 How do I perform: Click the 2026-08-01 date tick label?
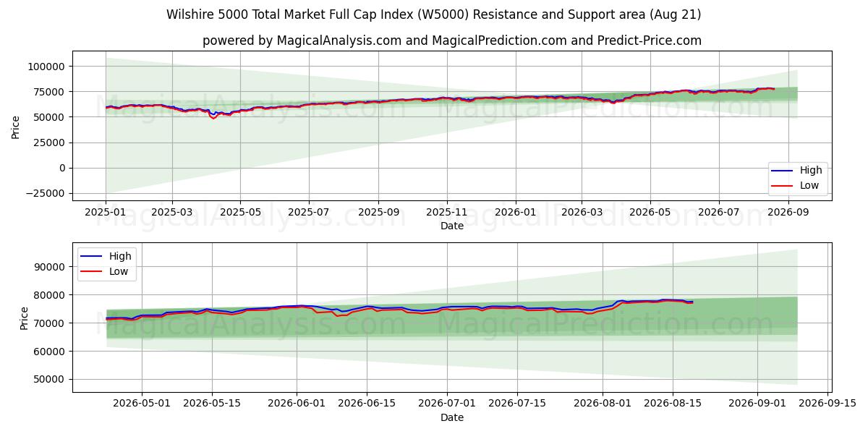coord(603,404)
